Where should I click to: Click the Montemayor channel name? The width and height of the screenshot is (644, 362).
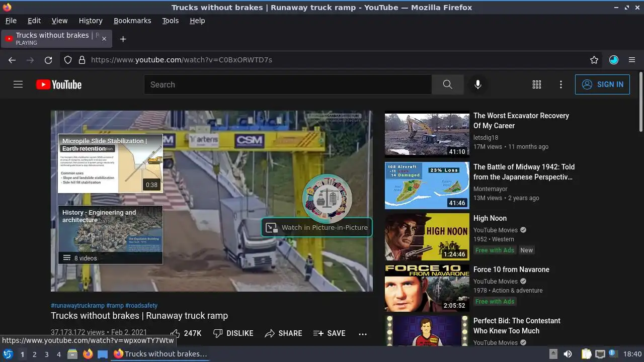pyautogui.click(x=490, y=189)
